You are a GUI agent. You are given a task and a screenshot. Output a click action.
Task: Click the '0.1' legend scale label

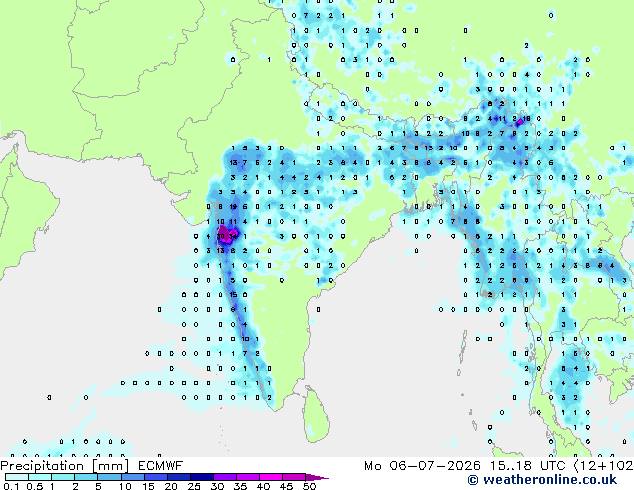click(11, 486)
